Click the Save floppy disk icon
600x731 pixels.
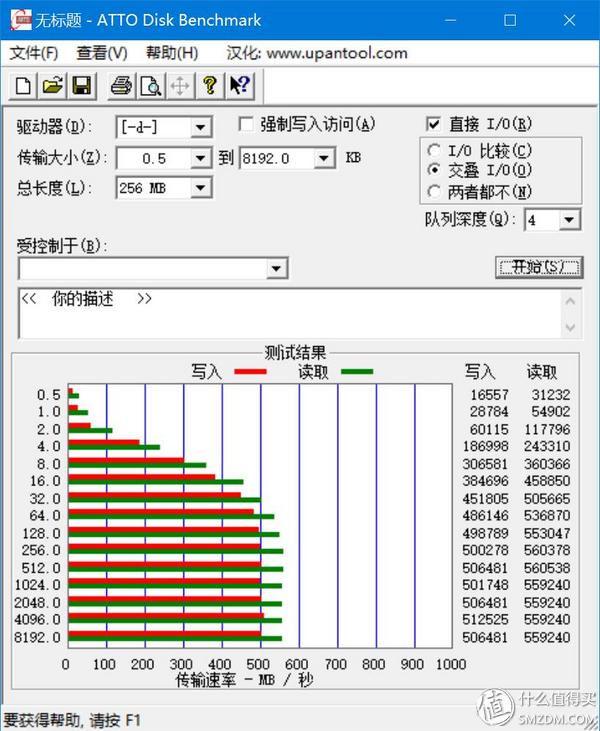tap(82, 86)
